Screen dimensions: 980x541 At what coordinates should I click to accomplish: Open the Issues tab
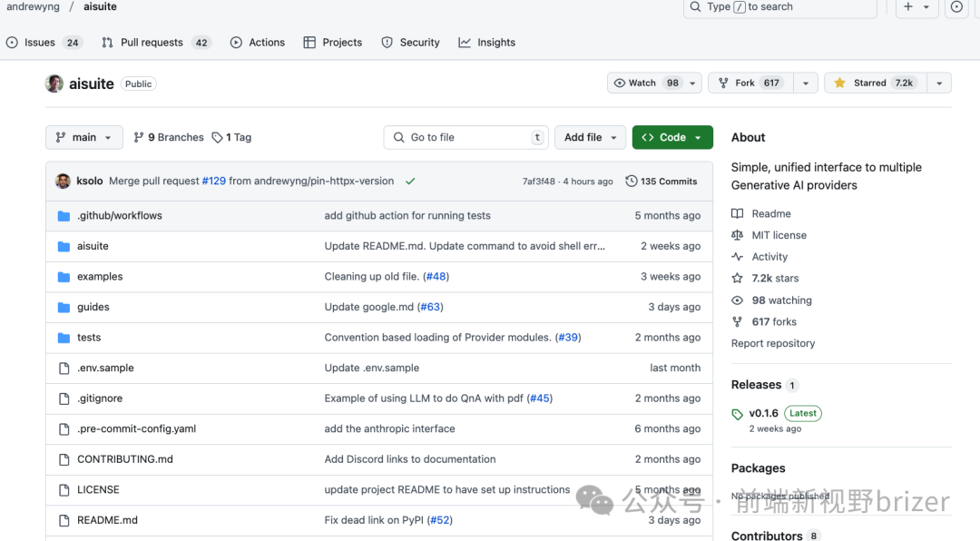click(44, 43)
